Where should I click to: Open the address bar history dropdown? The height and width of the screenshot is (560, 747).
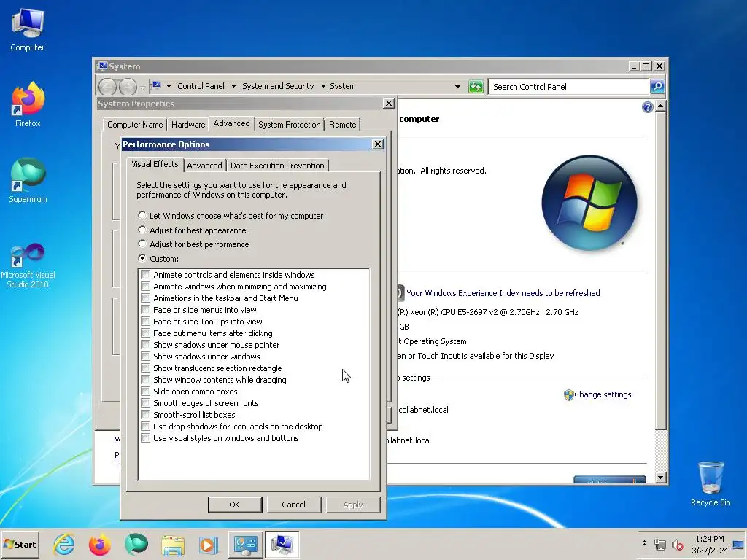[457, 87]
